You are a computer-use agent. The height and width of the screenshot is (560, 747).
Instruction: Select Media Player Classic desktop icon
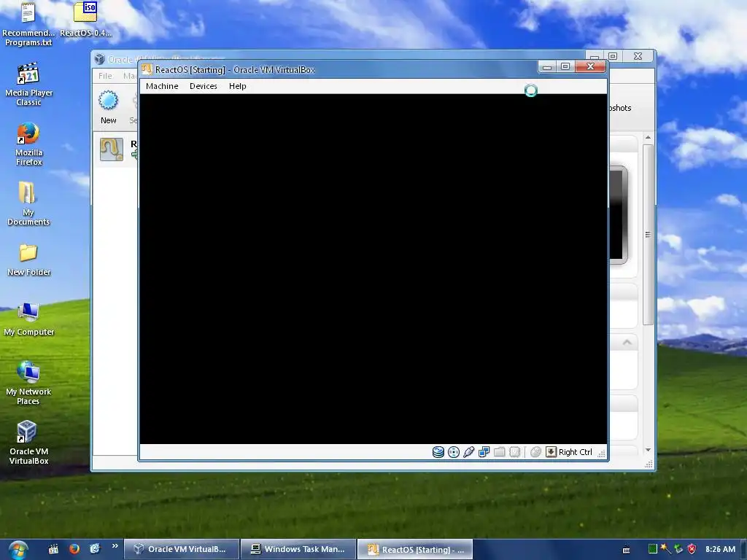pos(28,85)
